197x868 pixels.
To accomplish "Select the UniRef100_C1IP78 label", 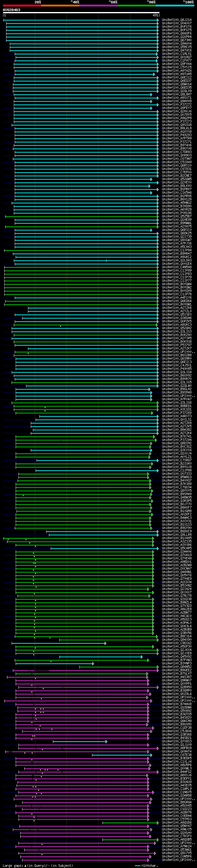I will tap(177, 294).
